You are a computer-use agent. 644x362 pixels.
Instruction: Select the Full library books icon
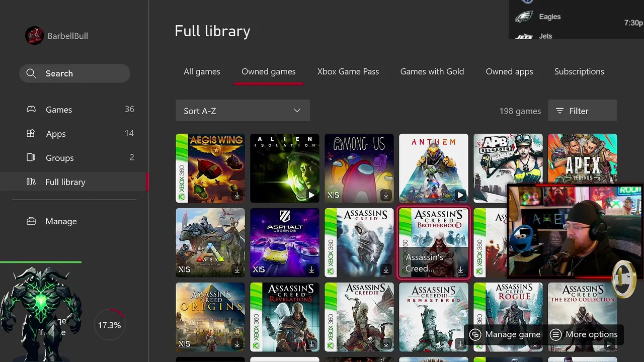(x=31, y=182)
